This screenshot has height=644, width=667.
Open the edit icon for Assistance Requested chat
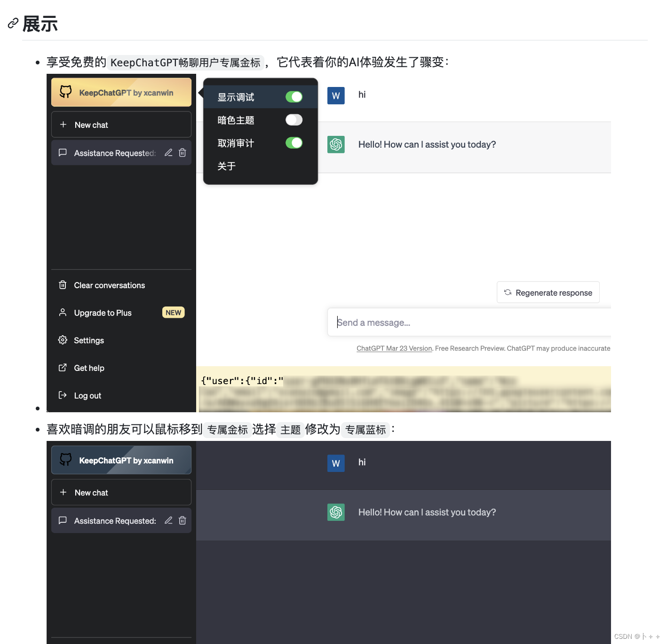(x=168, y=153)
